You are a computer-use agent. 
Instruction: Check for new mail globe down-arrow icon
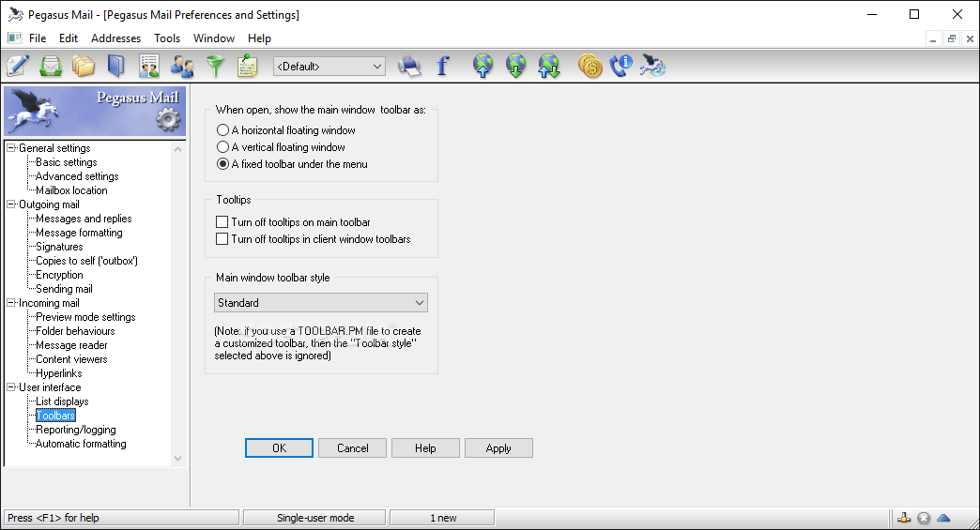click(x=515, y=66)
